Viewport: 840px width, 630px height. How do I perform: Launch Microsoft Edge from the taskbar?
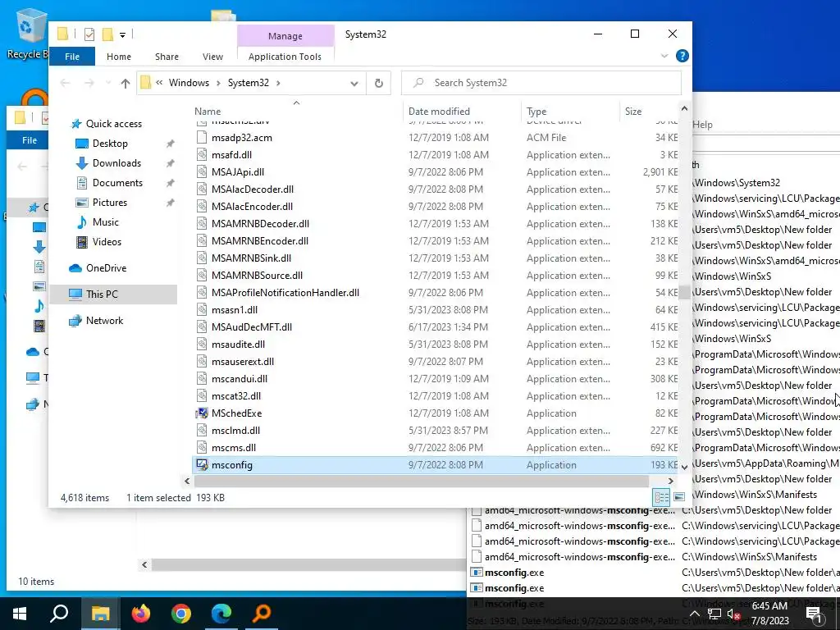click(221, 614)
